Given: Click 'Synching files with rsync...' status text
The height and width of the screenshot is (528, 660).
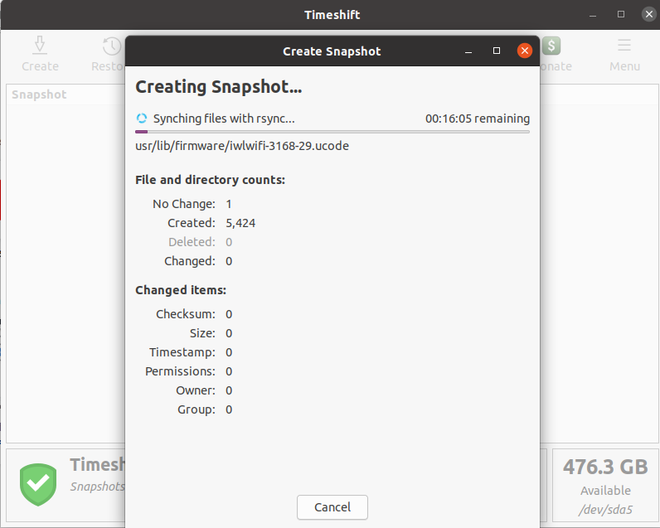Looking at the screenshot, I should tap(224, 119).
